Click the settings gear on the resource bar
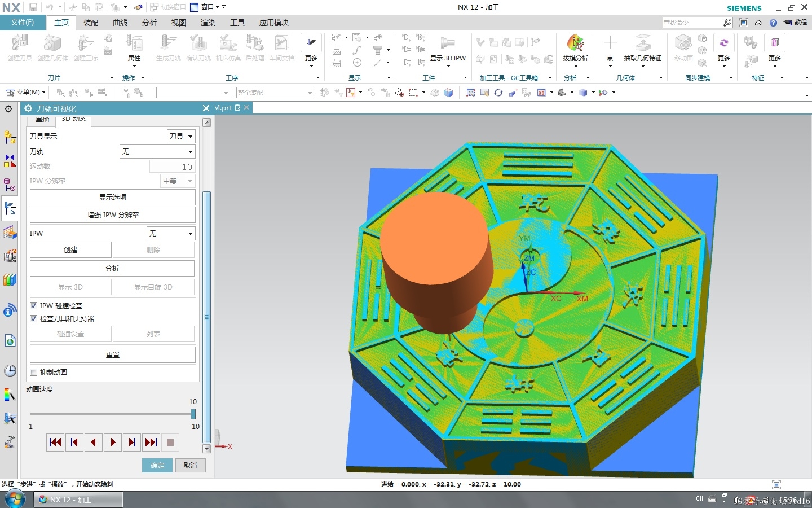The image size is (812, 508). point(8,109)
